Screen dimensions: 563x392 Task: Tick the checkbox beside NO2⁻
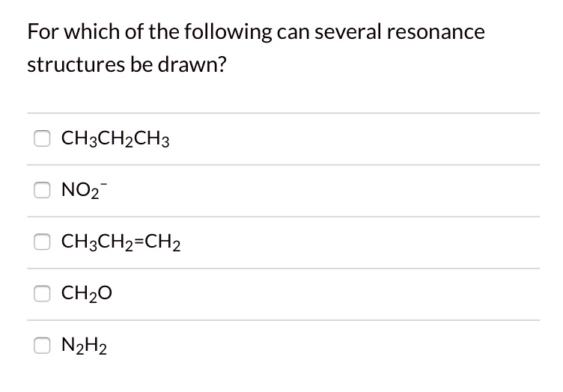pos(42,191)
